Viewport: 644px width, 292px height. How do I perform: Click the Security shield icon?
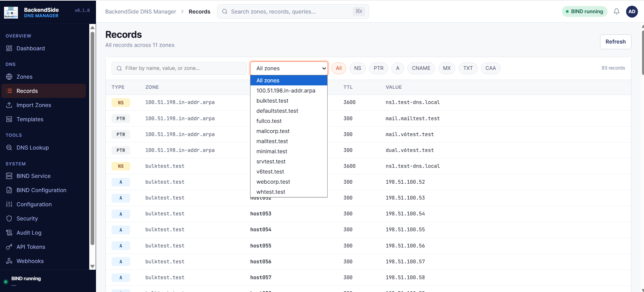tap(9, 218)
